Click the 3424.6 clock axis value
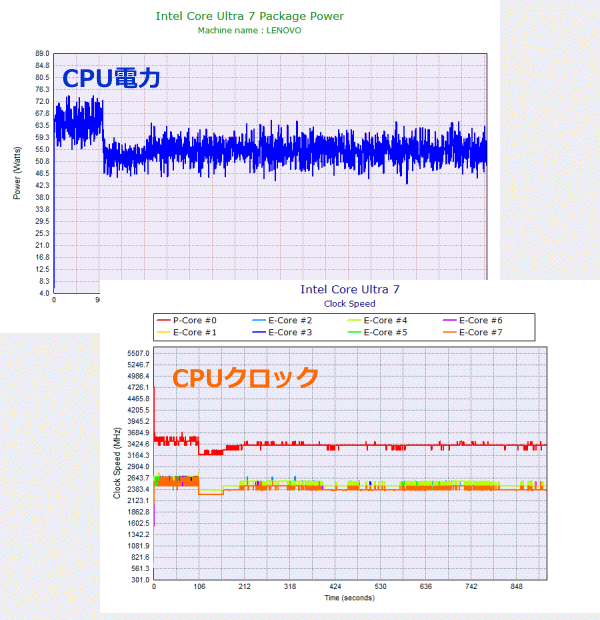Image resolution: width=600 pixels, height=620 pixels. 138,444
